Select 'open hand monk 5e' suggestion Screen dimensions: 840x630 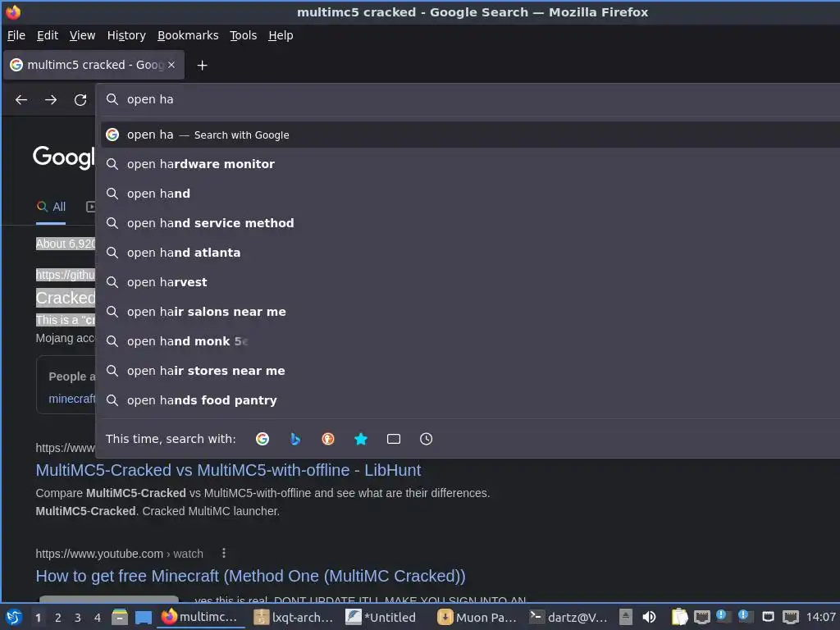(470, 341)
